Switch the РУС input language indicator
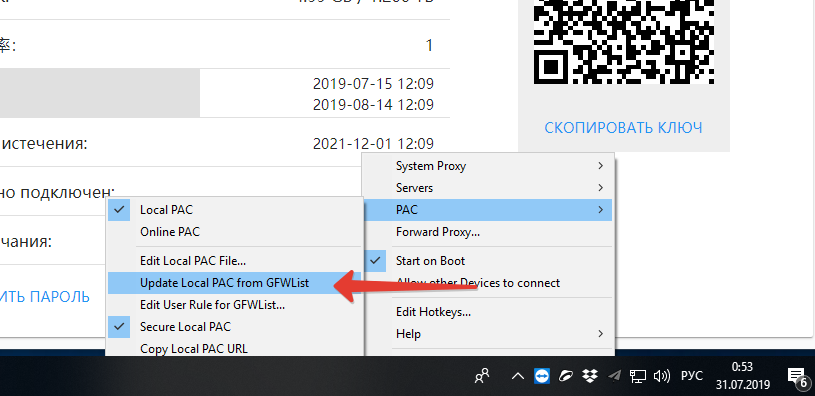The image size is (815, 396). coord(691,376)
